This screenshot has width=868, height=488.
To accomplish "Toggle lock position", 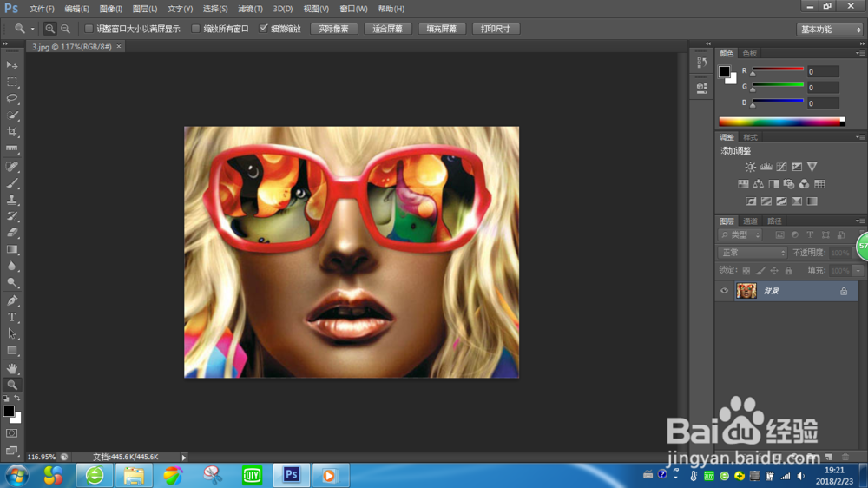I will click(x=774, y=271).
